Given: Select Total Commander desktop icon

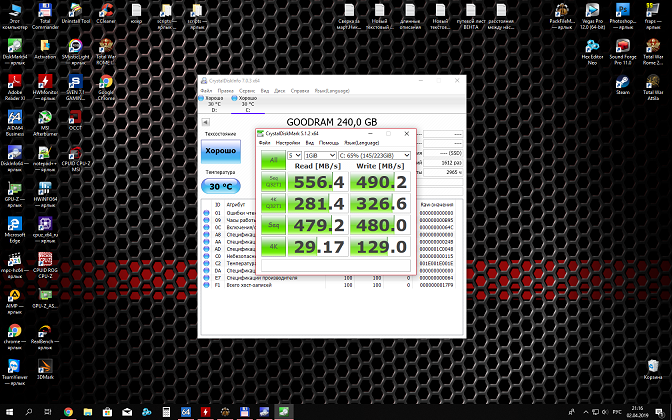Looking at the screenshot, I should [x=45, y=16].
